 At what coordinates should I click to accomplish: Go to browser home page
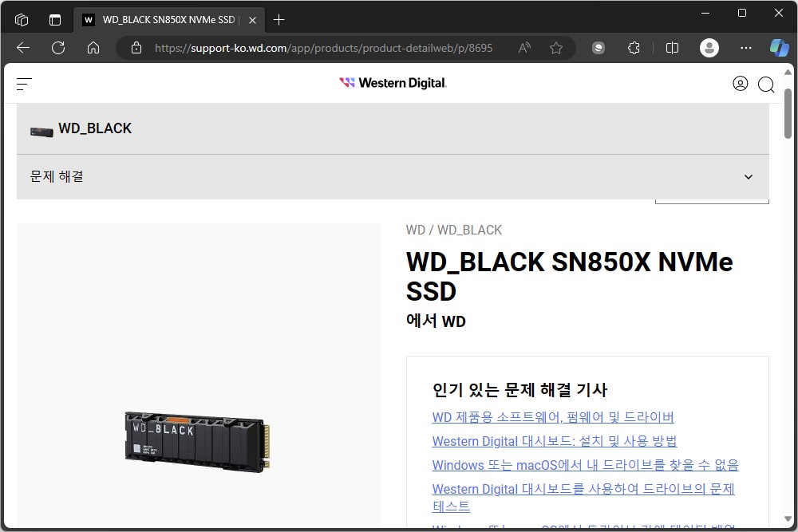(x=93, y=48)
